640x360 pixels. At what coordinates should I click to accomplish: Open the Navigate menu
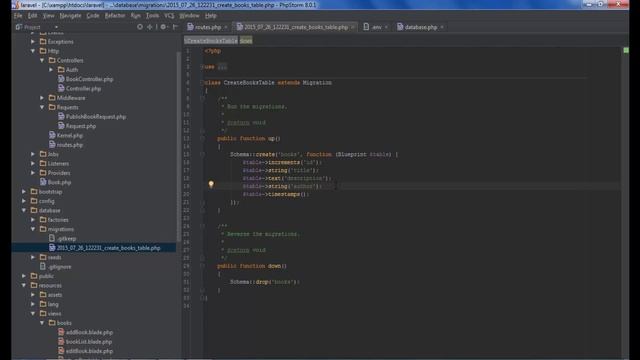click(x=70, y=16)
